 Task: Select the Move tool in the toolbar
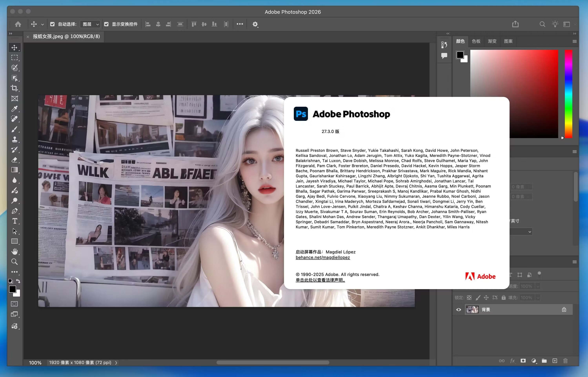coord(15,47)
